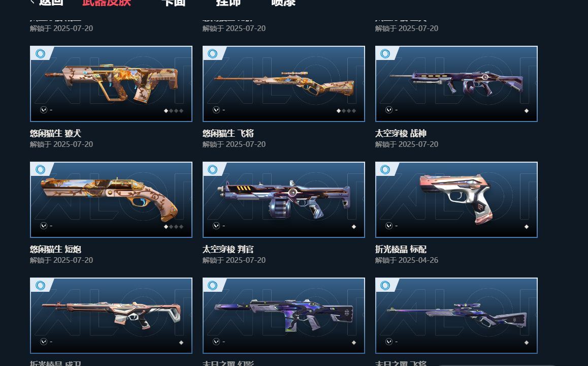Open the 末日之翼 幻影 skin thumbnail
Image resolution: width=588 pixels, height=366 pixels.
(x=283, y=316)
